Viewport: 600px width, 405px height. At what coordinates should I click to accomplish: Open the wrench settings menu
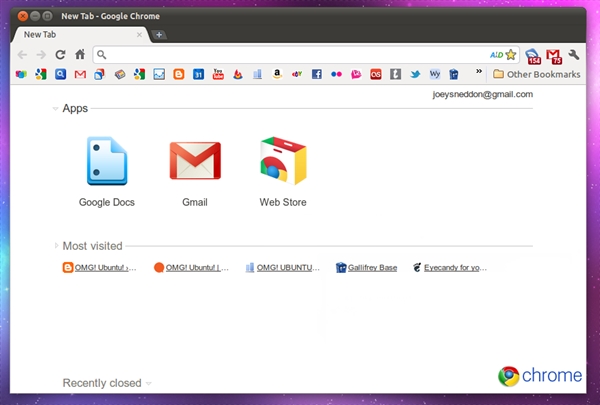point(574,55)
